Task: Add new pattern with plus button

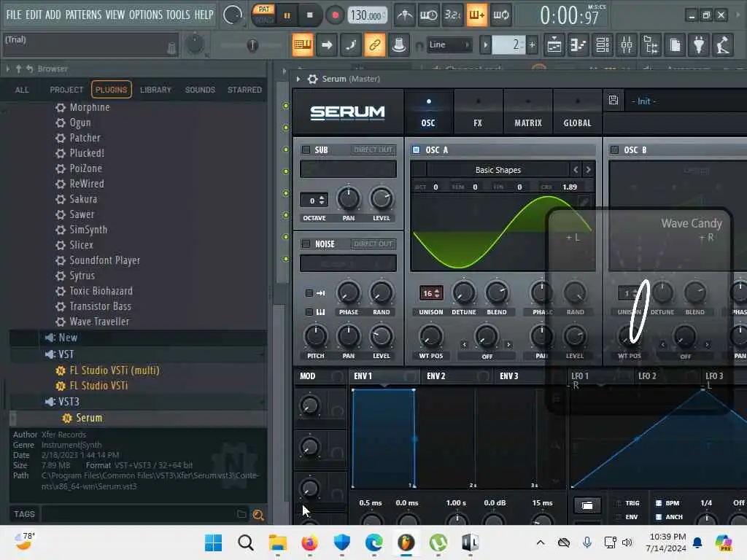Action: (532, 45)
